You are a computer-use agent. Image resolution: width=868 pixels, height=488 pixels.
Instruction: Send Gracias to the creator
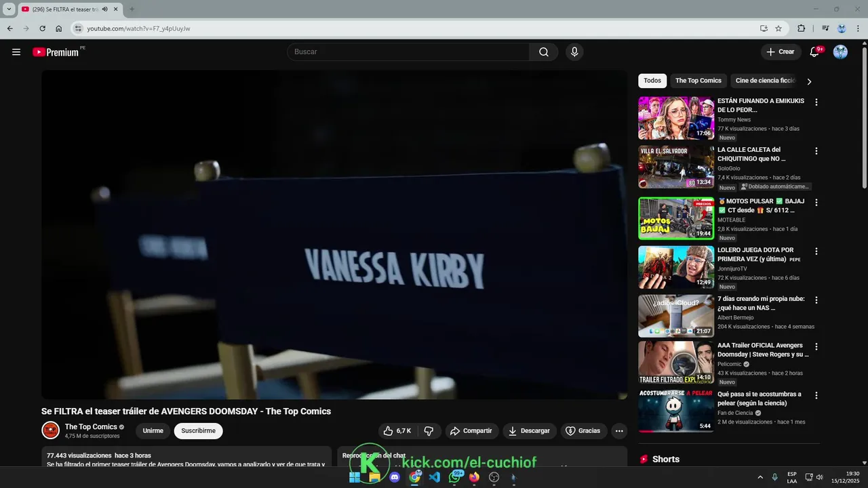coord(583,431)
